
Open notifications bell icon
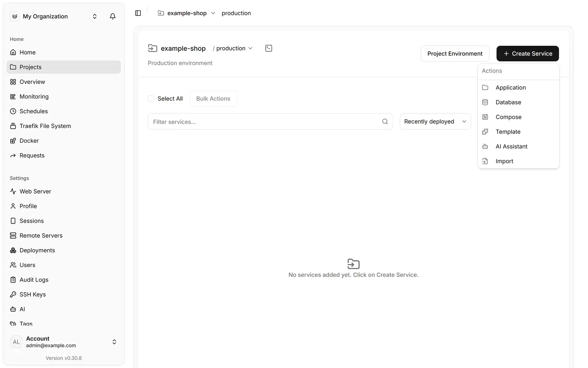(x=113, y=16)
